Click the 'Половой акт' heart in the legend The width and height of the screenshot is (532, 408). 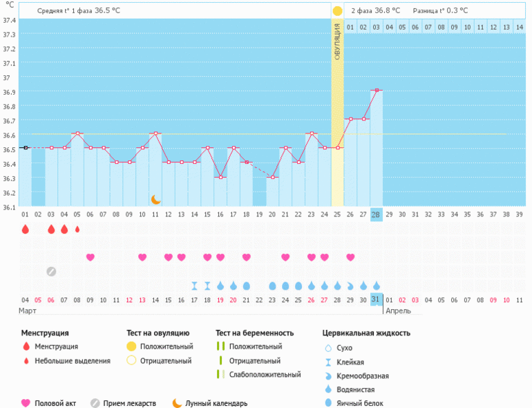tap(26, 403)
